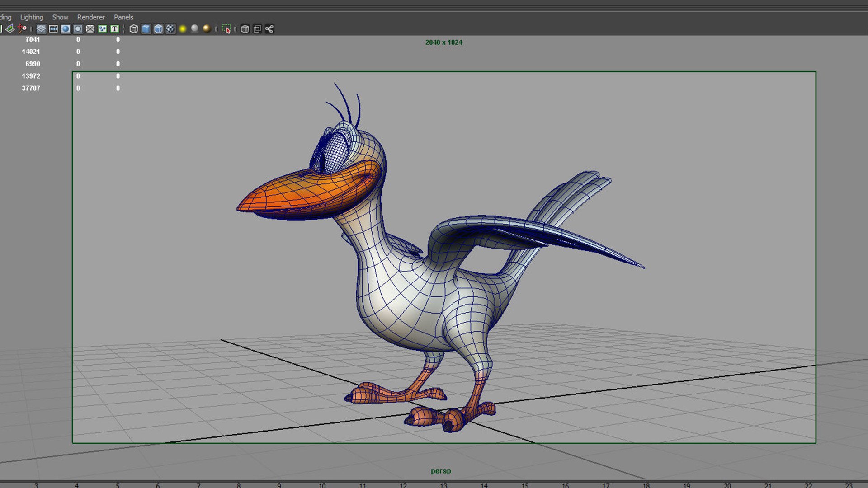The width and height of the screenshot is (868, 488).
Task: Click frame 10 on the time slider
Action: click(x=322, y=485)
